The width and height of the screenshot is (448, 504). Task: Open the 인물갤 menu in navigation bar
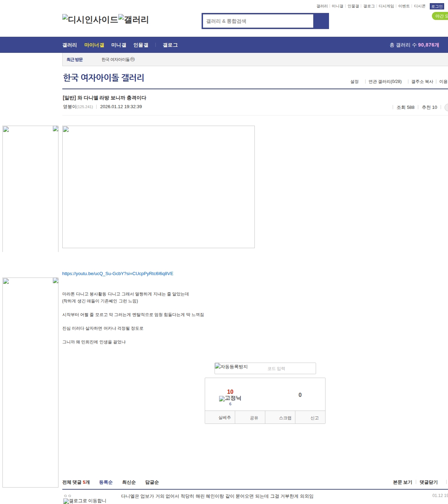coord(141,45)
